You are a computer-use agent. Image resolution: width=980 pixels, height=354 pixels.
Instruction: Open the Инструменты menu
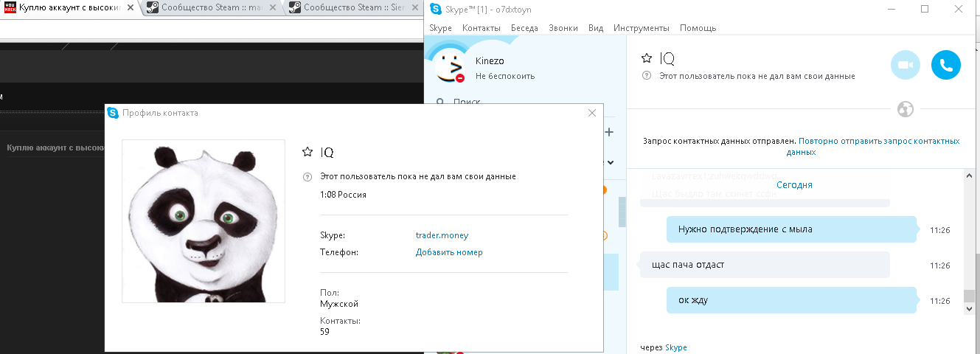(641, 28)
